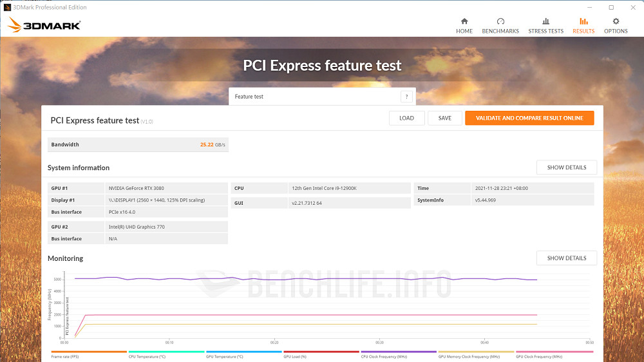
Task: Click the GPU Clock Frequency pink swatch
Action: tap(554, 352)
